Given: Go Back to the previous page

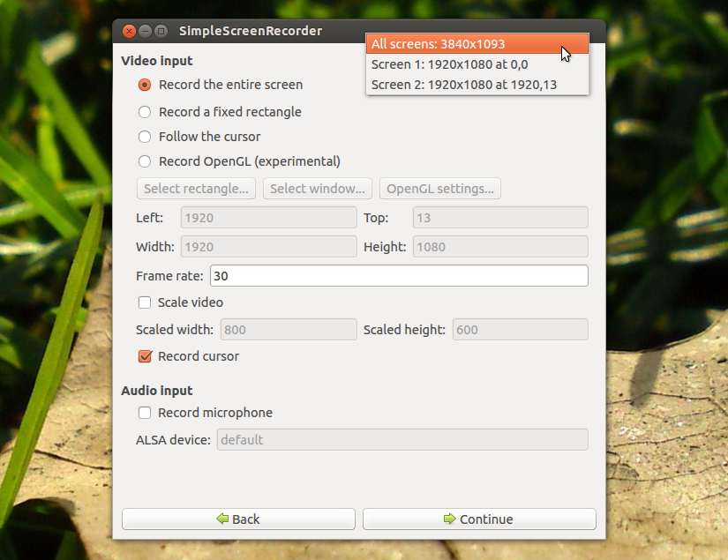Looking at the screenshot, I should 238,519.
